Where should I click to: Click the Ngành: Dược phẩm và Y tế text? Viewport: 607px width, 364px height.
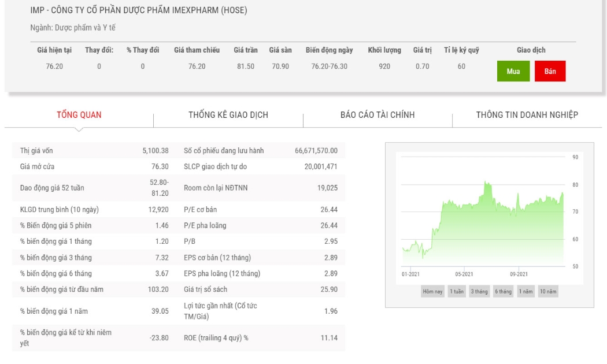click(73, 28)
